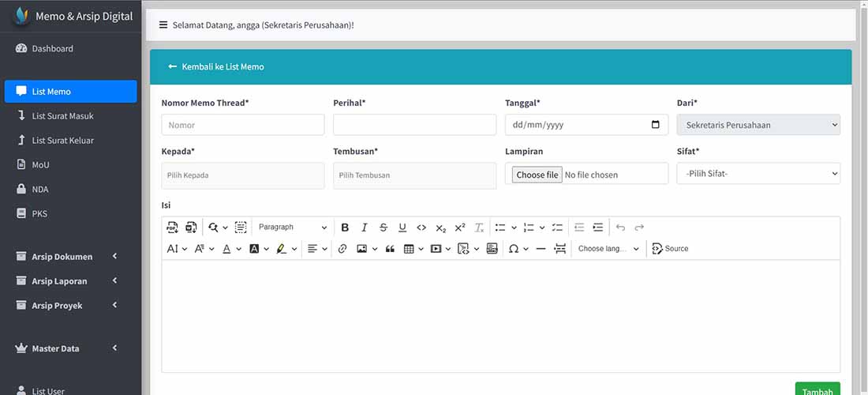
Task: Increase indent in editor
Action: tap(598, 228)
